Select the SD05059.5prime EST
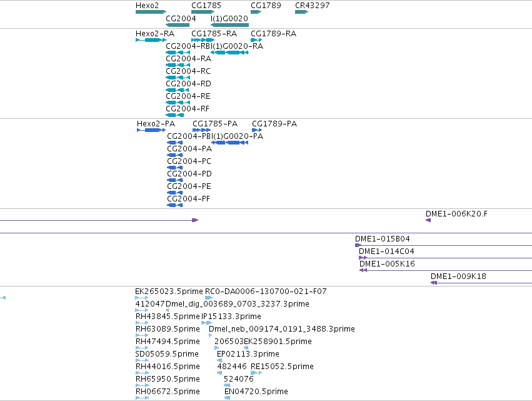This screenshot has width=532, height=401. [x=142, y=360]
